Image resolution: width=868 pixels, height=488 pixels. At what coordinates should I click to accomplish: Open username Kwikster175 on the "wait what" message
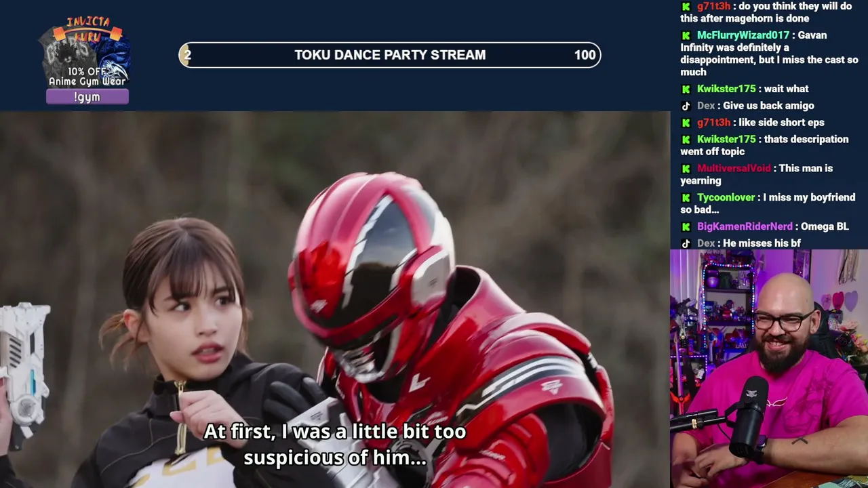pyautogui.click(x=726, y=89)
